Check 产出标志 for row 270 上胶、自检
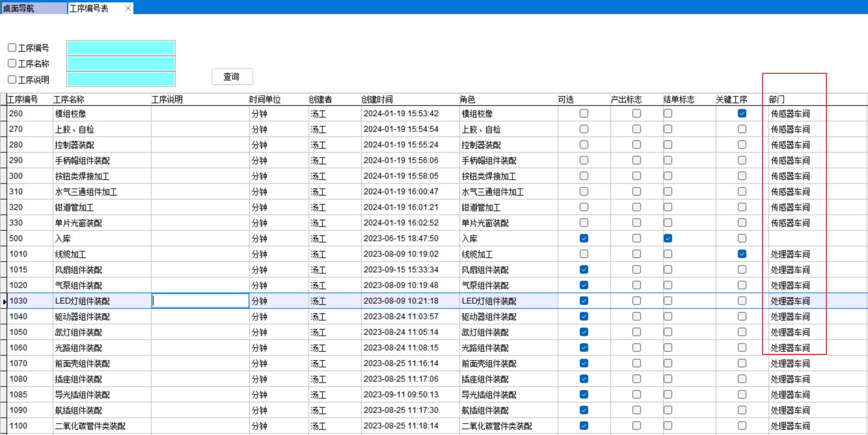This screenshot has height=435, width=868. point(636,129)
